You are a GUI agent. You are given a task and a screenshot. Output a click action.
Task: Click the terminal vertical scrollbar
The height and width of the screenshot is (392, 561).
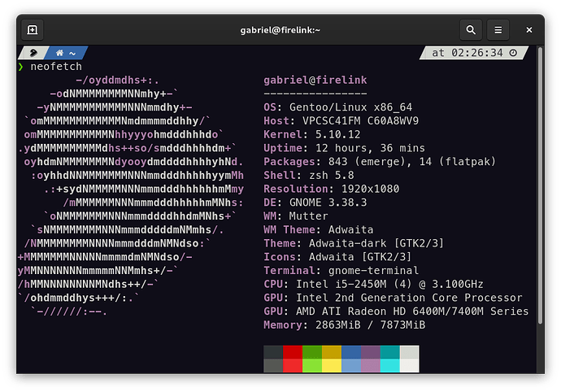coord(540,185)
